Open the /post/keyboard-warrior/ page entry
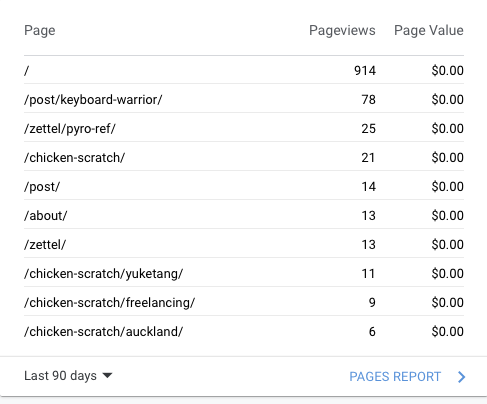 244,99
